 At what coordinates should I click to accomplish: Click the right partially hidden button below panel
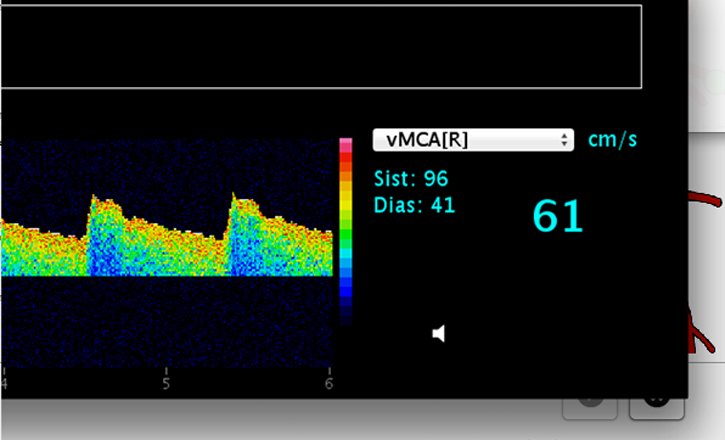(656, 408)
